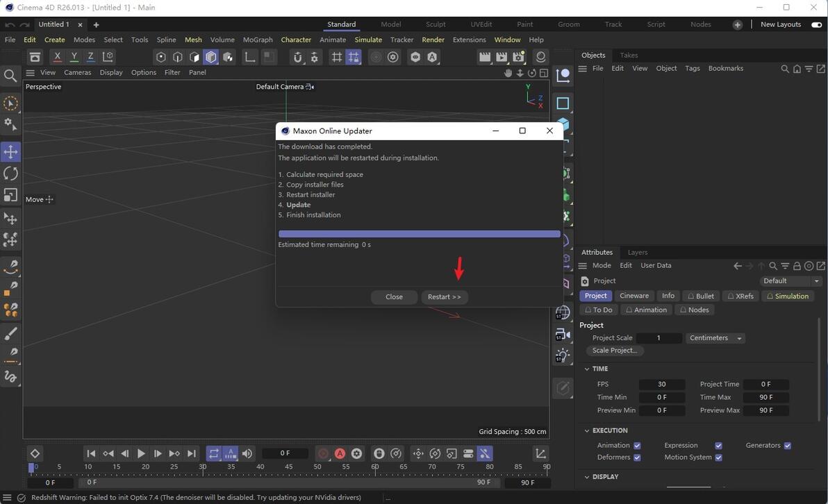Image resolution: width=828 pixels, height=504 pixels.
Task: Click the Restart >> button
Action: [444, 297]
